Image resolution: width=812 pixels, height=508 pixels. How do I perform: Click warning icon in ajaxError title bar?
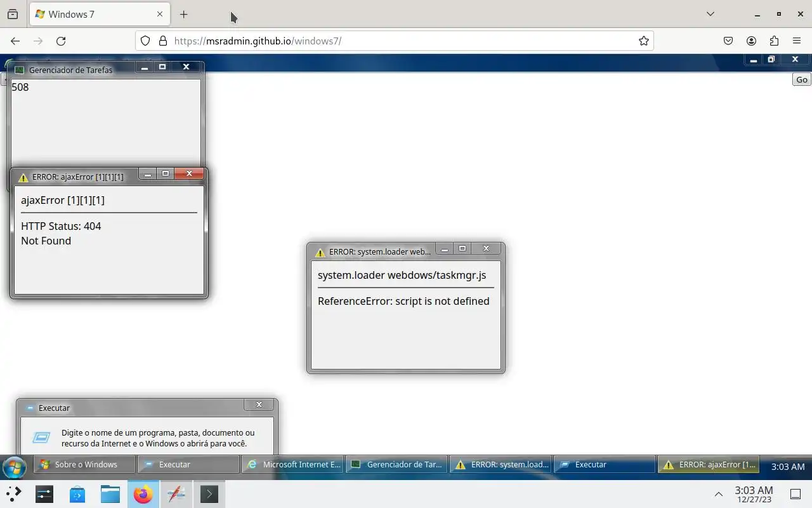(23, 177)
